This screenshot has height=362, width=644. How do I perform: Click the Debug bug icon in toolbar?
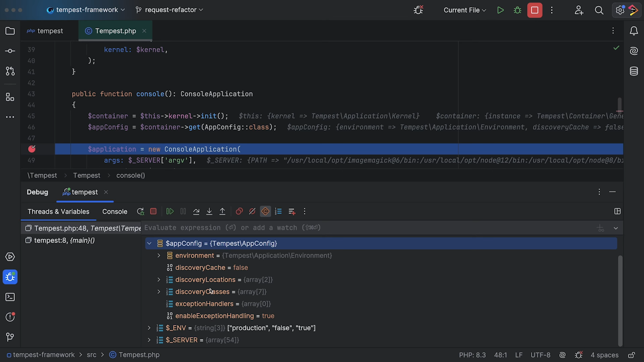coord(518,10)
